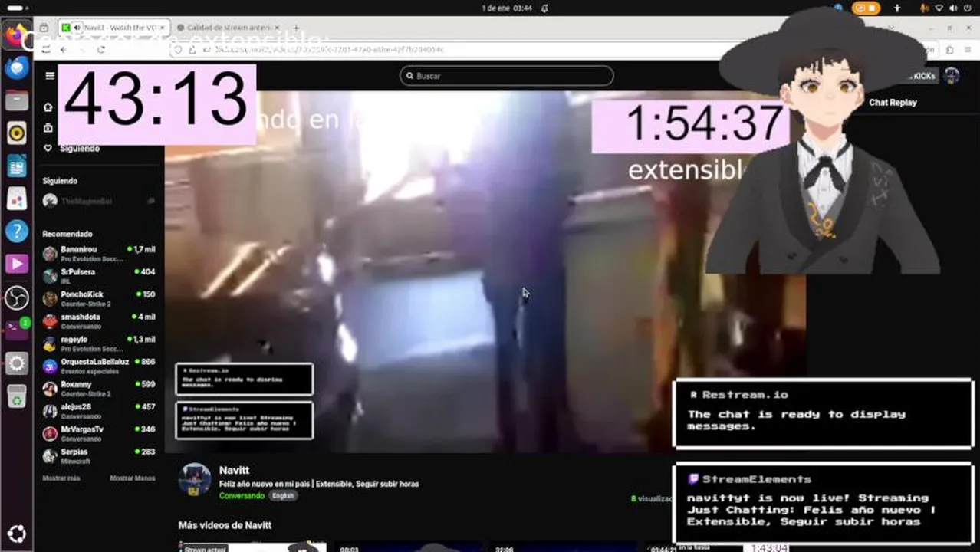Open the Navitt channel avatar below the video
The image size is (980, 552).
click(x=195, y=478)
